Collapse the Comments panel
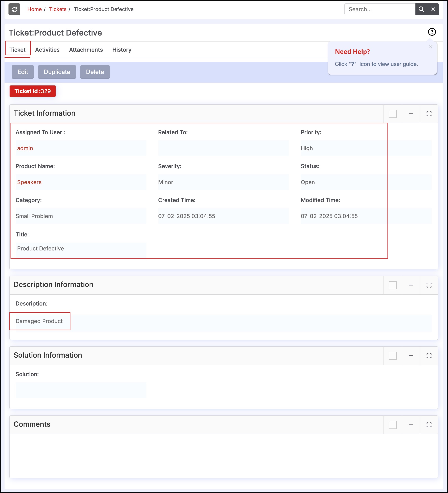The height and width of the screenshot is (493, 448). click(x=411, y=425)
